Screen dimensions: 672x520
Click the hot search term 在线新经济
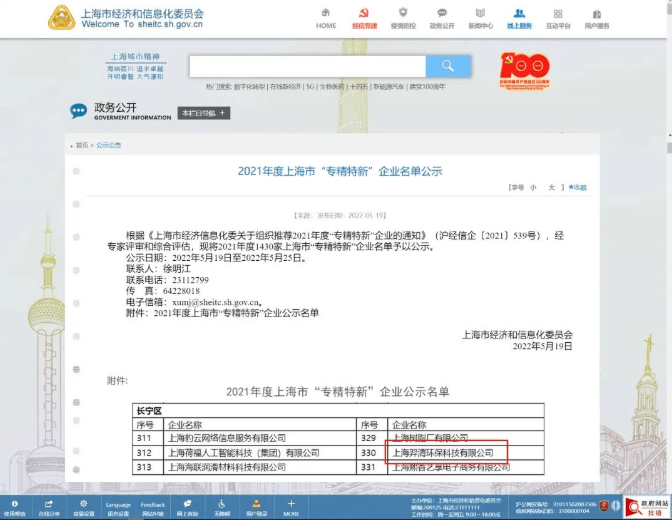[x=285, y=87]
